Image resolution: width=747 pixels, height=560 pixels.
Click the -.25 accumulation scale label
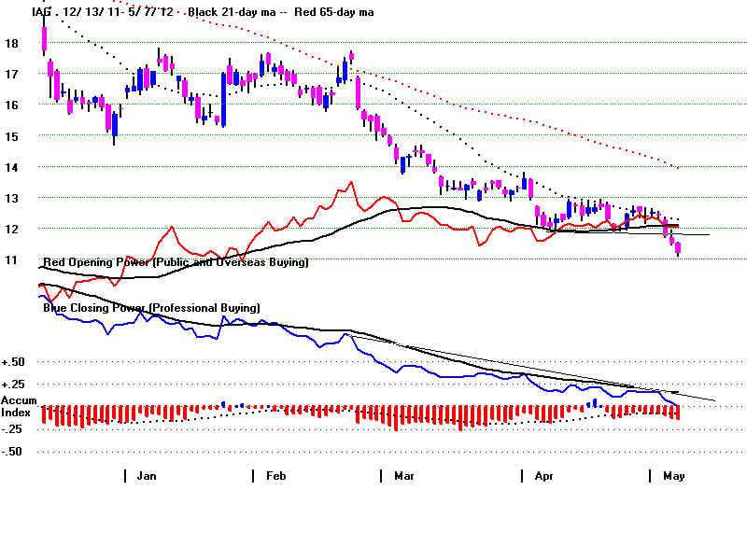[x=13, y=428]
